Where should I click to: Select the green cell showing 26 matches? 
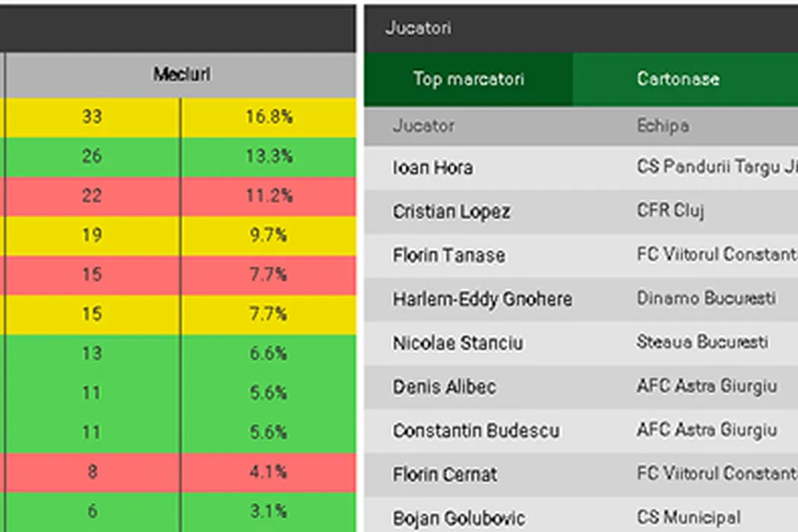point(91,157)
